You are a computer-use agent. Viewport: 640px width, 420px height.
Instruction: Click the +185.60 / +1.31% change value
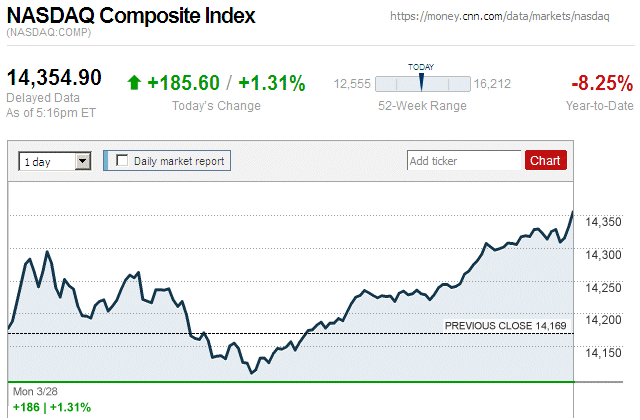tap(226, 83)
